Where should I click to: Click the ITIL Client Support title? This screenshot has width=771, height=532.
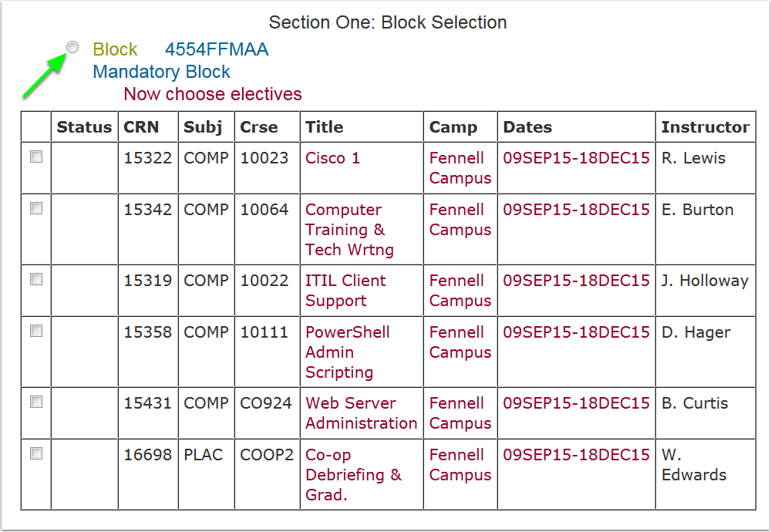pyautogui.click(x=345, y=291)
